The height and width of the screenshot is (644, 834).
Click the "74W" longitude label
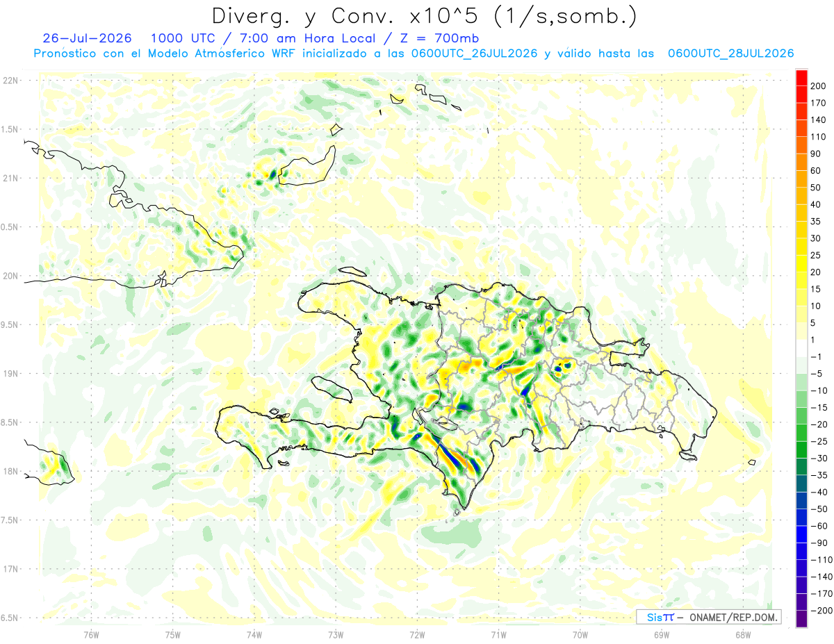click(x=254, y=634)
